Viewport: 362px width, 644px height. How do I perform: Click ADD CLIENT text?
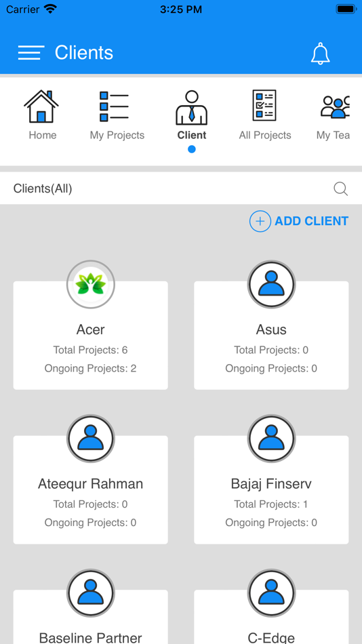pyautogui.click(x=311, y=221)
